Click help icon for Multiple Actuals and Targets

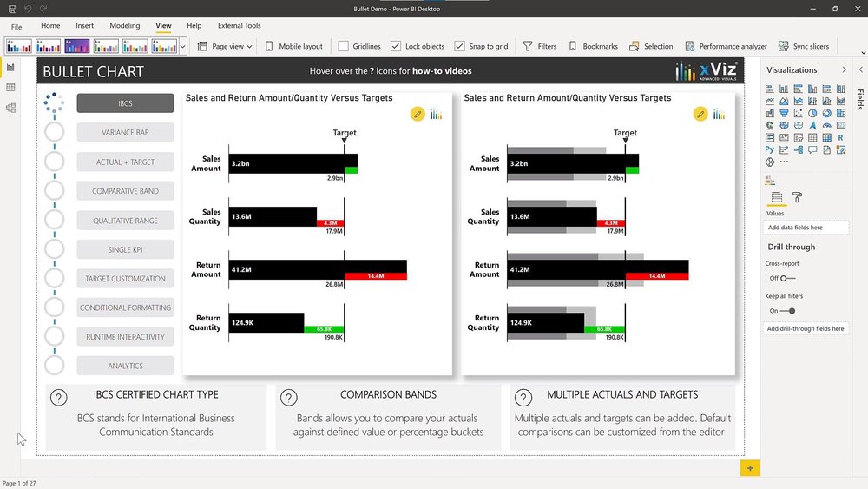point(523,397)
